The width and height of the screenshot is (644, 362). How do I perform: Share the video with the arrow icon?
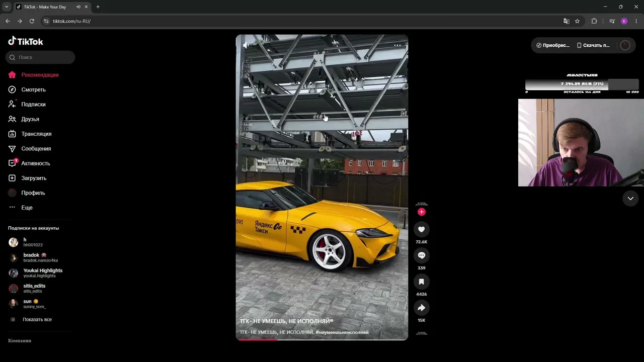click(422, 308)
